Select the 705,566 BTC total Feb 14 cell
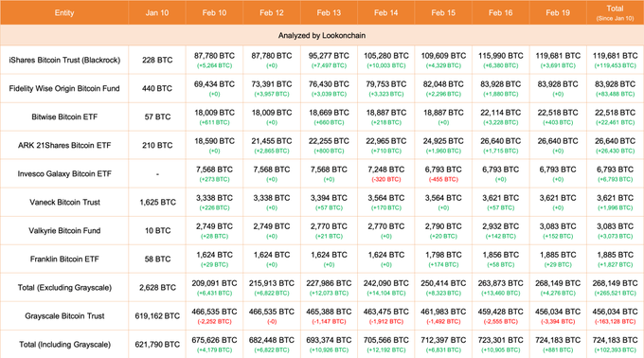644x358 pixels. pyautogui.click(x=386, y=345)
